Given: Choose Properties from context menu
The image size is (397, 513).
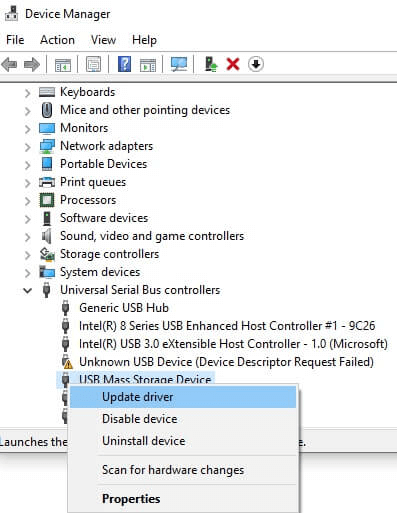Looking at the screenshot, I should coord(183,499).
